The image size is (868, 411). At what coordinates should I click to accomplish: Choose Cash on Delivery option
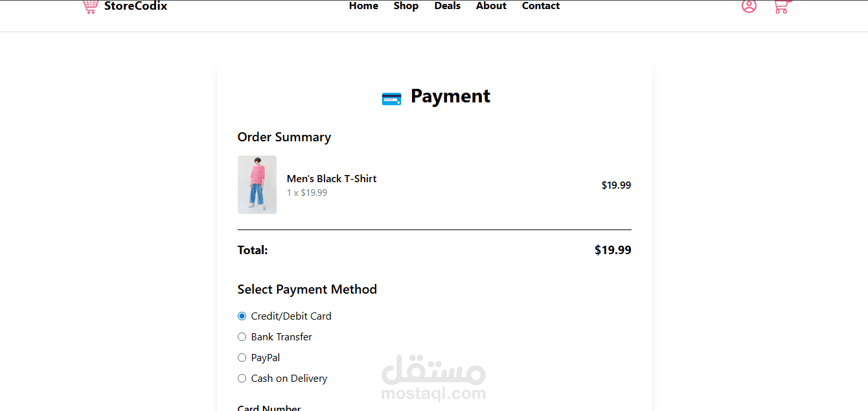coord(242,379)
